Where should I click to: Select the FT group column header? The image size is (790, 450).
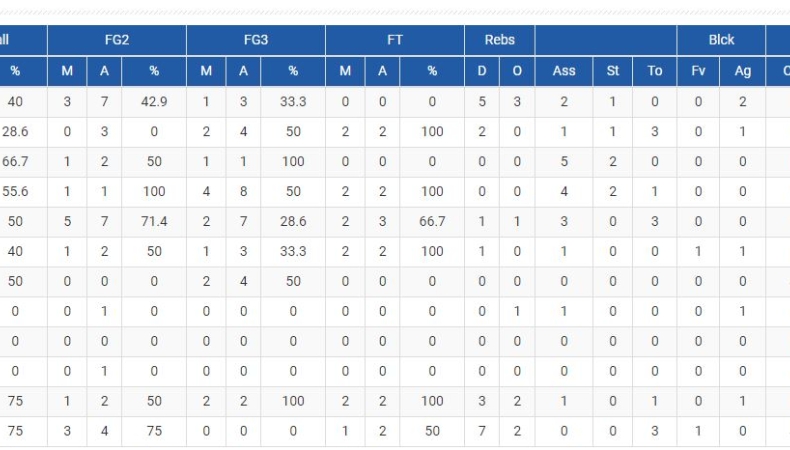[x=394, y=40]
